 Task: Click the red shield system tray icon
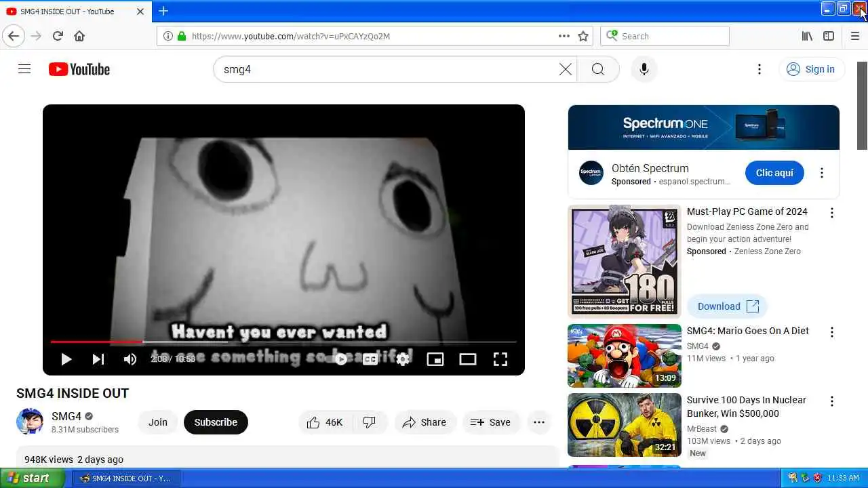coord(817,478)
